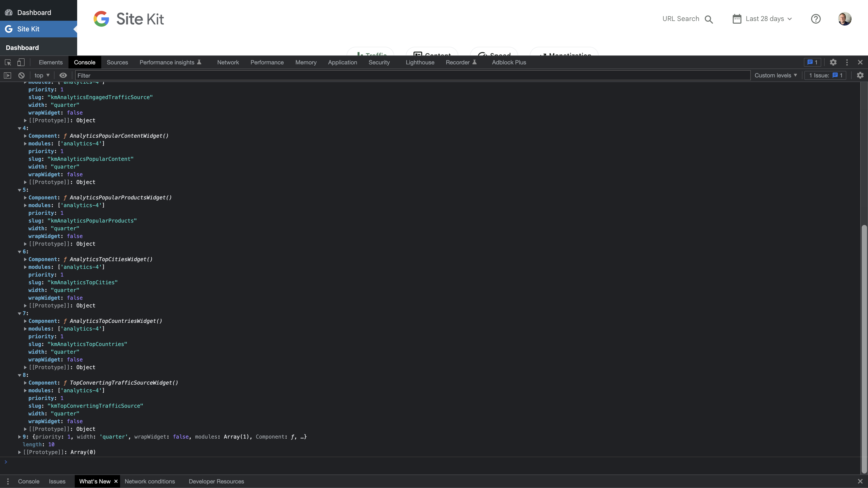868x488 pixels.
Task: Show the console sidebar
Action: point(7,75)
